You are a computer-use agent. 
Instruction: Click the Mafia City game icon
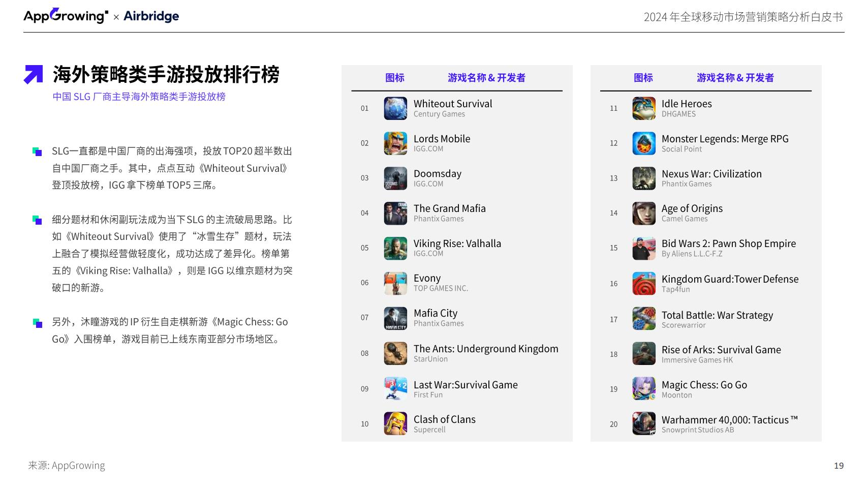click(x=395, y=318)
